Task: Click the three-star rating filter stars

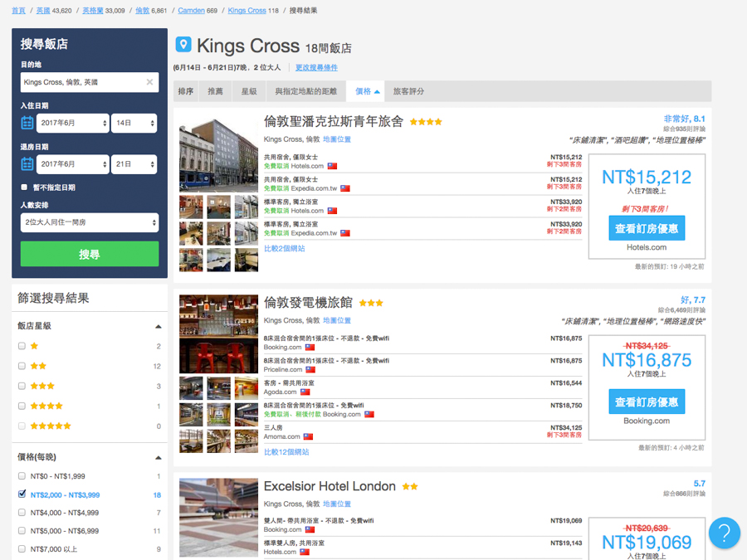Action: pyautogui.click(x=42, y=386)
